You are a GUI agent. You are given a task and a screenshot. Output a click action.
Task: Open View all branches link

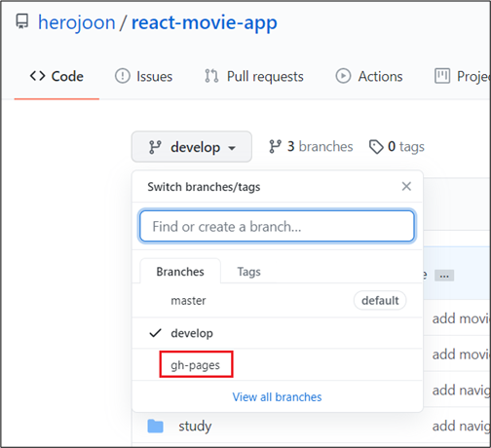[277, 397]
